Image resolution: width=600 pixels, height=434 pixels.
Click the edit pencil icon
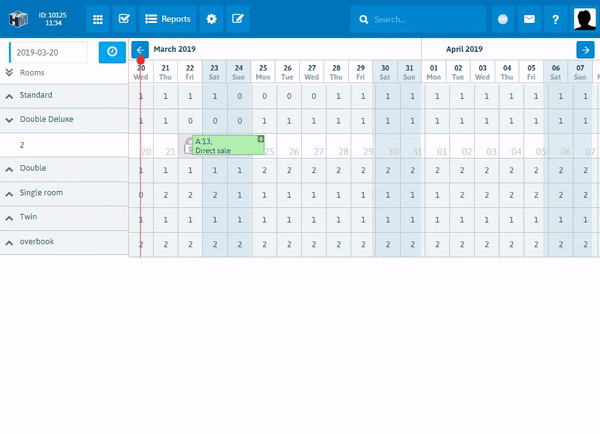coord(237,19)
